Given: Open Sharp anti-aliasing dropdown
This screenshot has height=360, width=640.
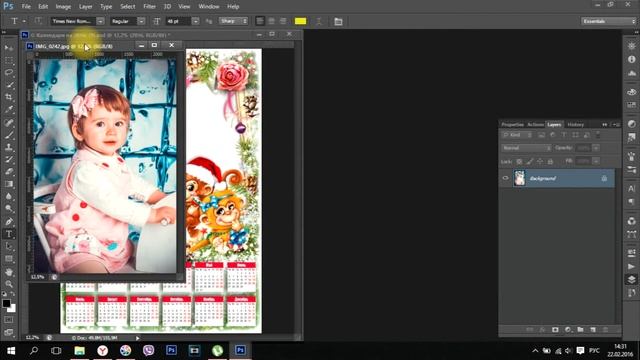Looking at the screenshot, I should [233, 21].
